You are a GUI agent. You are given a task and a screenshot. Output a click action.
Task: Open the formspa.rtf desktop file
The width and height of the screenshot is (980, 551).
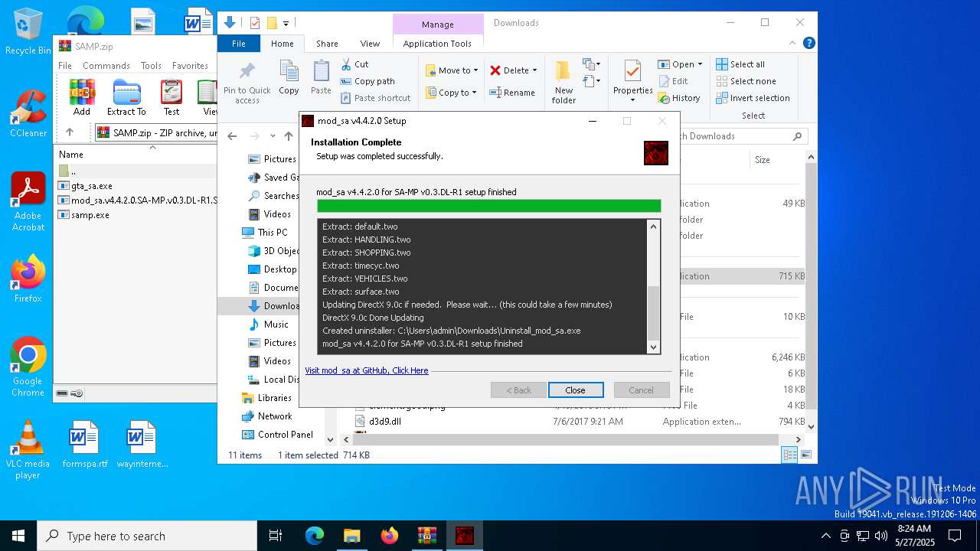[x=85, y=444]
